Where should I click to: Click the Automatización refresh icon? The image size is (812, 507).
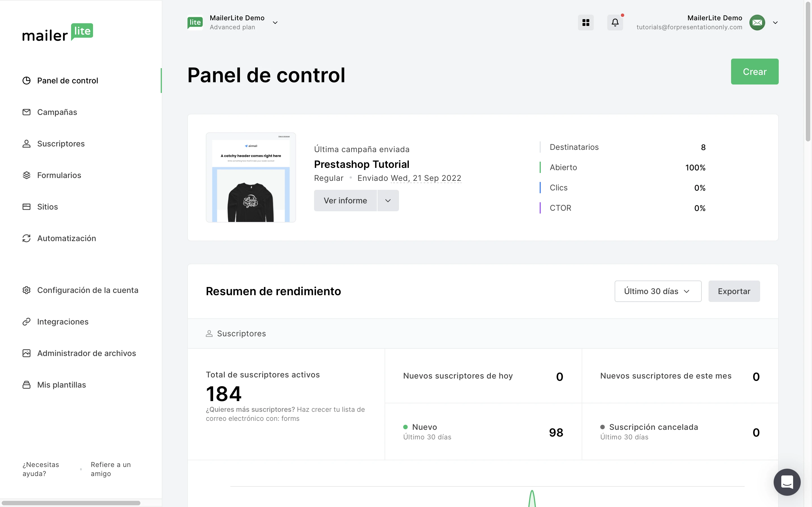27,238
